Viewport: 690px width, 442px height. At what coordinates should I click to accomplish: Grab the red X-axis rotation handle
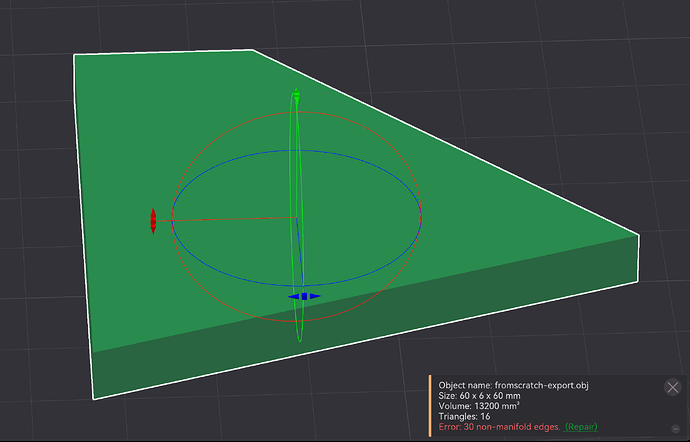[153, 221]
